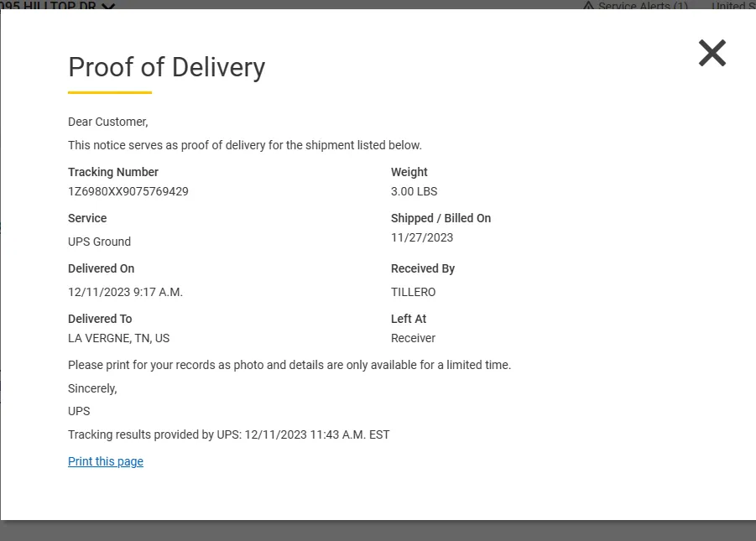Viewport: 756px width, 541px height.
Task: Close the Proof of Delivery dialog
Action: tap(712, 54)
